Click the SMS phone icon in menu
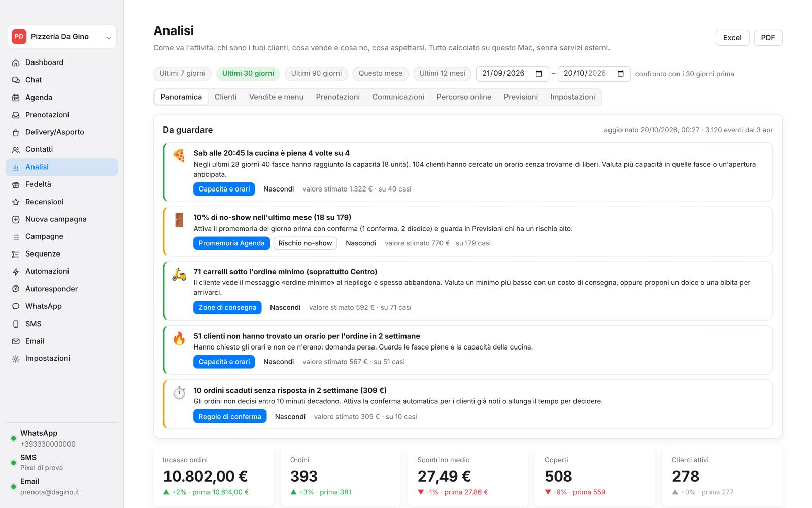The width and height of the screenshot is (812, 508). [x=16, y=324]
